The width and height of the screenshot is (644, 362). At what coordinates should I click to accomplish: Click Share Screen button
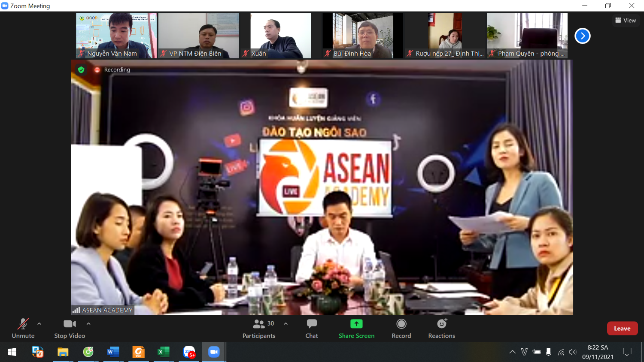356,329
